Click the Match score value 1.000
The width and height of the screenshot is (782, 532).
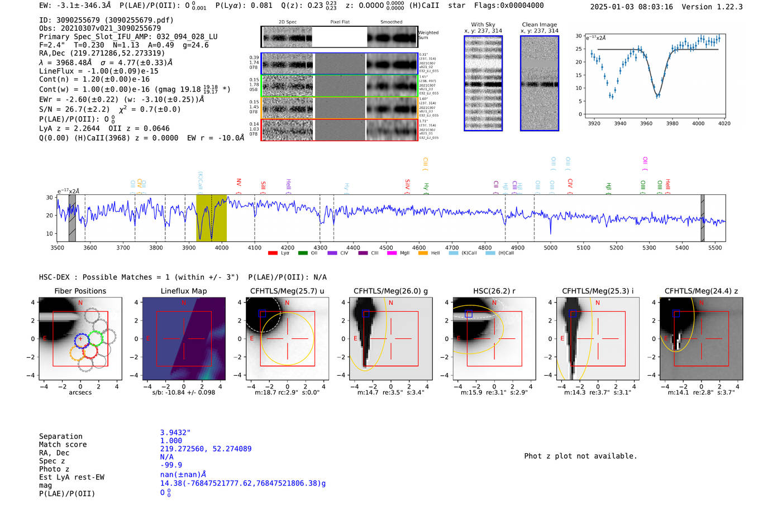[171, 440]
